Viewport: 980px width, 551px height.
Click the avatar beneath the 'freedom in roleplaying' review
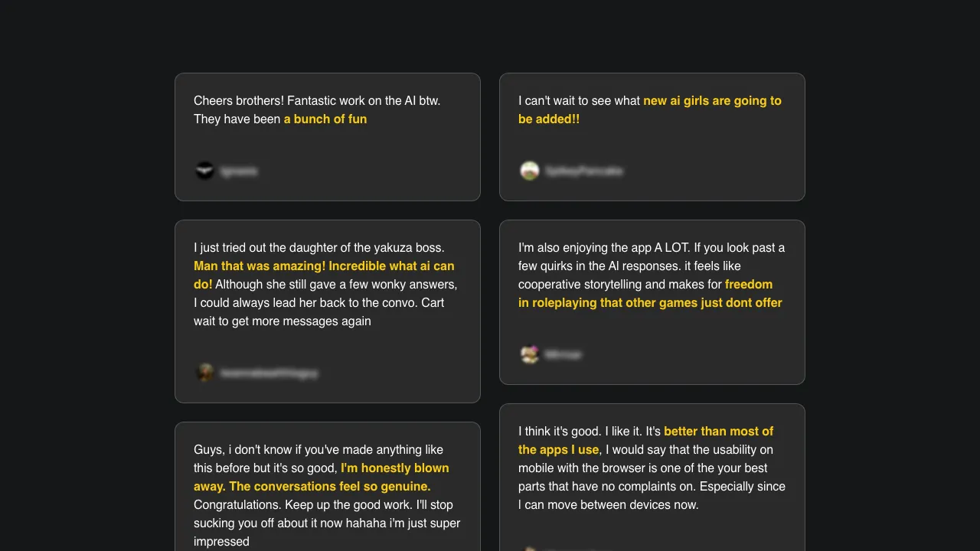[530, 354]
